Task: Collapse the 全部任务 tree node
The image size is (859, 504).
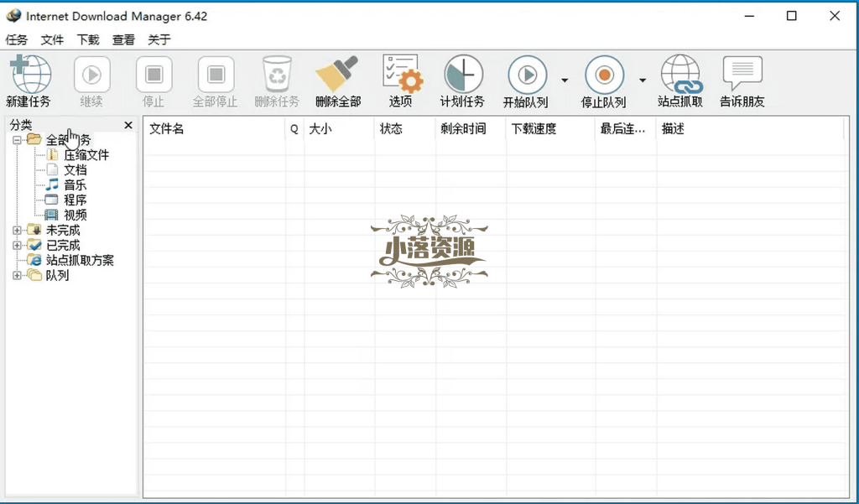Action: tap(17, 140)
